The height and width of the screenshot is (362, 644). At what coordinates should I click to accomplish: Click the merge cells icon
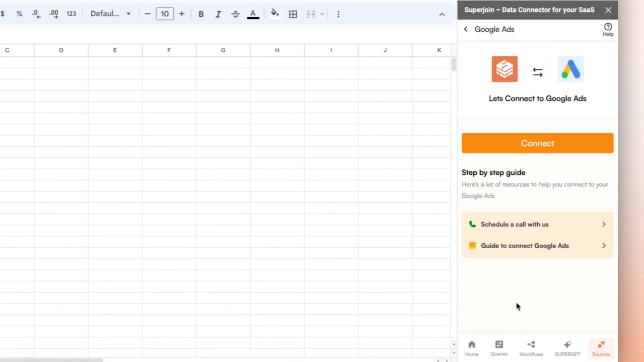coord(311,14)
